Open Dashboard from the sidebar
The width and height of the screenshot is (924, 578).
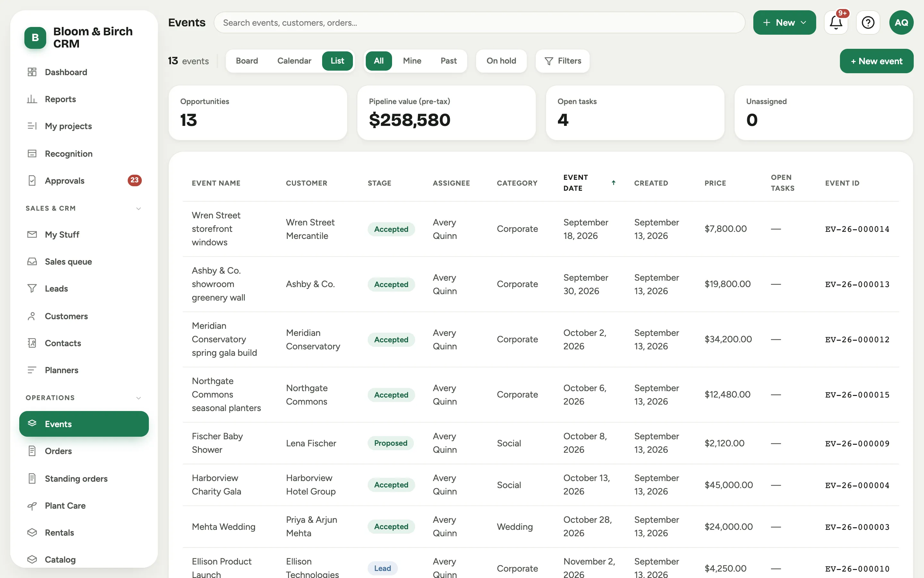(x=84, y=72)
